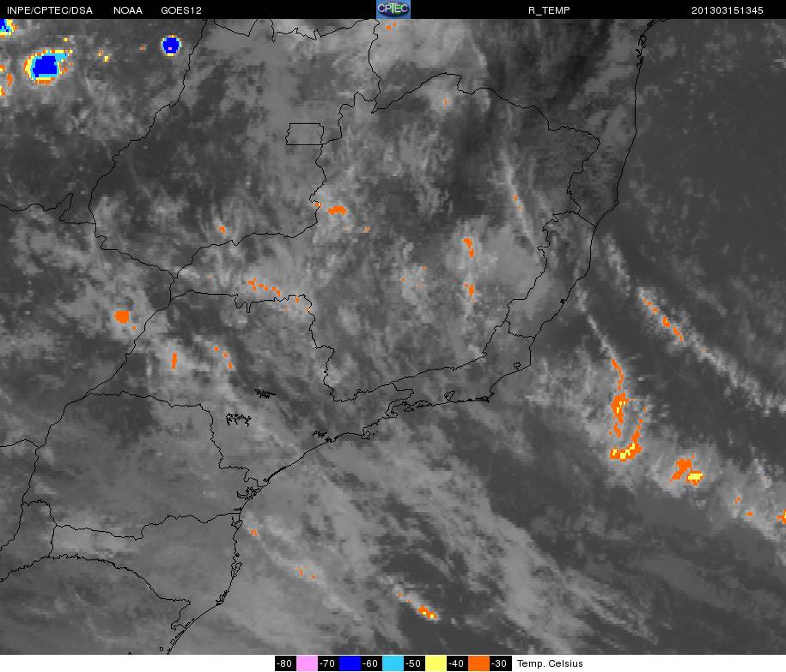Click the R_TEMP product label

tap(549, 10)
